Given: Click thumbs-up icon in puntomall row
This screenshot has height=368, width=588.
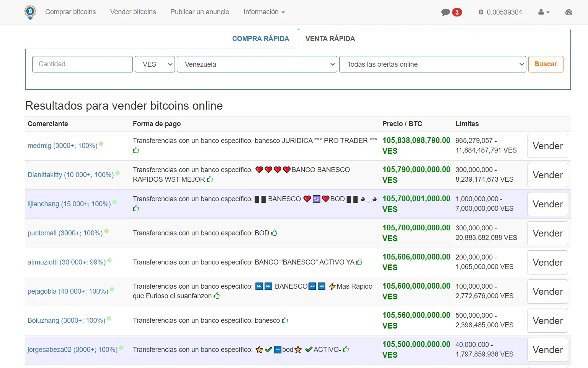Looking at the screenshot, I should click(x=274, y=233).
